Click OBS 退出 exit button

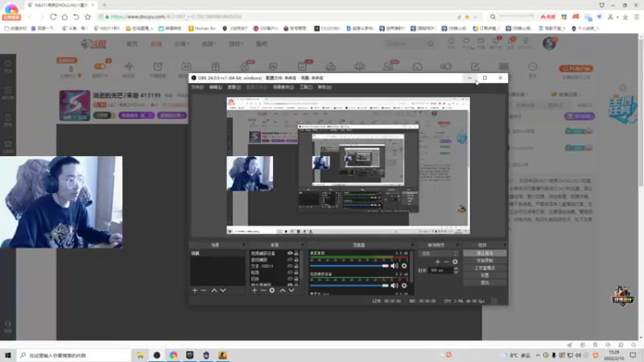[485, 282]
